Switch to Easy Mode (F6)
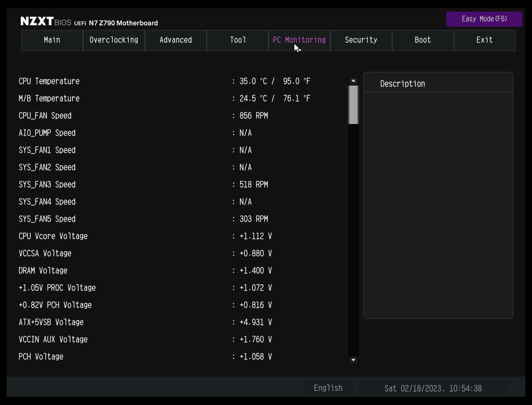Image resolution: width=532 pixels, height=405 pixels. point(484,19)
